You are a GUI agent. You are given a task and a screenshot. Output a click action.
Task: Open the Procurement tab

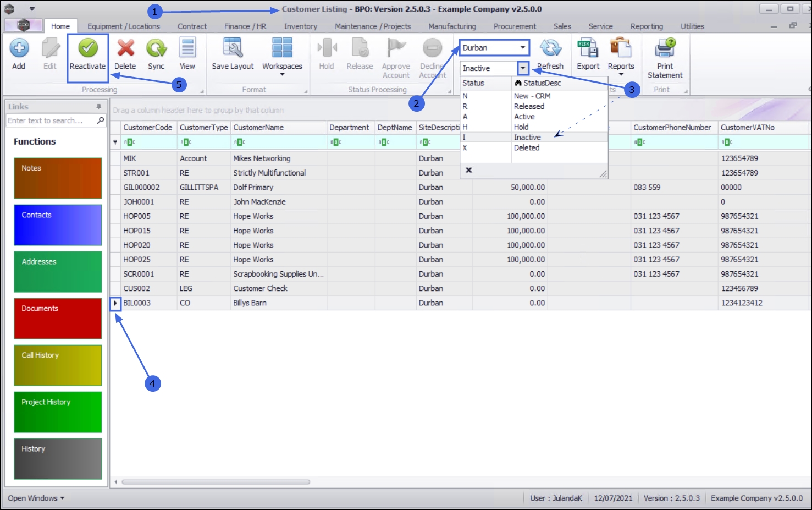[515, 26]
